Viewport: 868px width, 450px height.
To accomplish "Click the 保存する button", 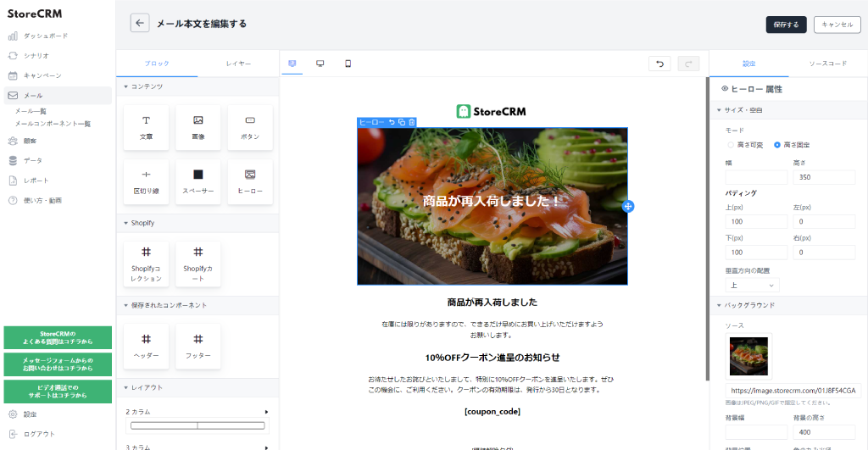I will 786,25.
